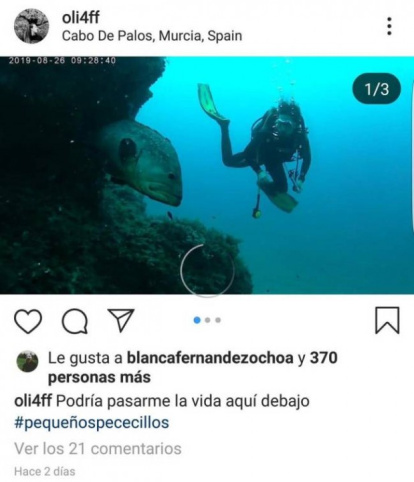This screenshot has width=414, height=482.
Task: Save the post with the bookmark icon
Action: (387, 320)
